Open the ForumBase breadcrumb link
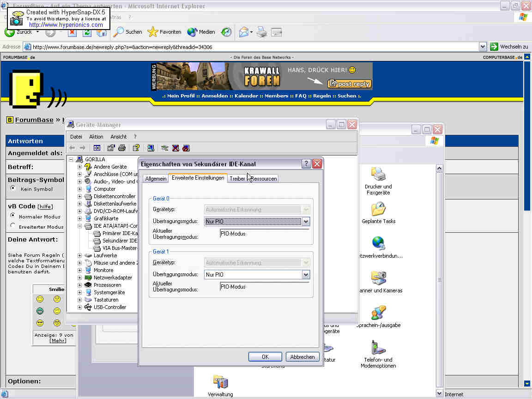The width and height of the screenshot is (532, 399). [34, 120]
